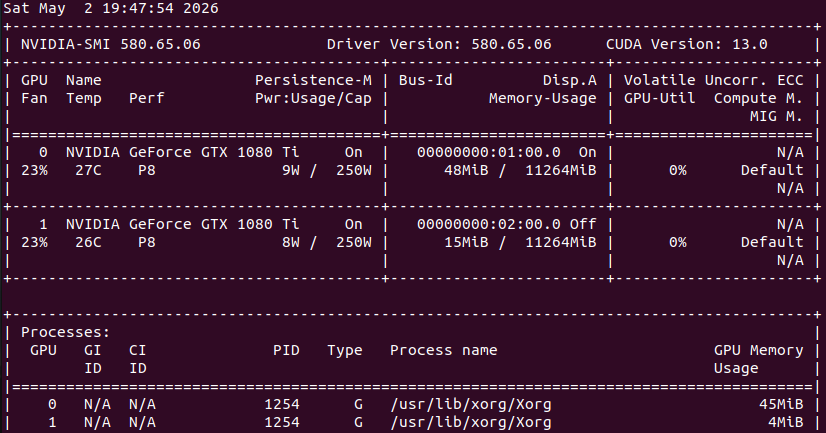Select the GPU Memory header in Processes
Screen dimensions: 826x433
(759, 351)
